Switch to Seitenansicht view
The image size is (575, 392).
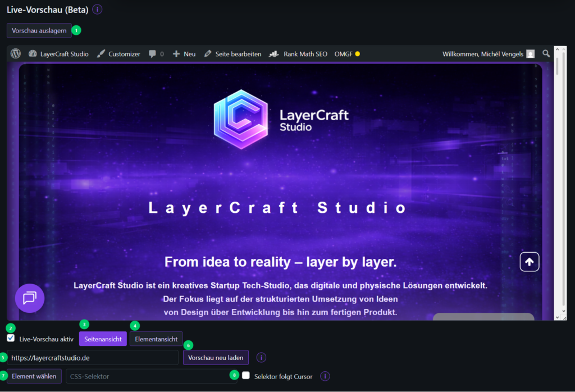(x=103, y=339)
